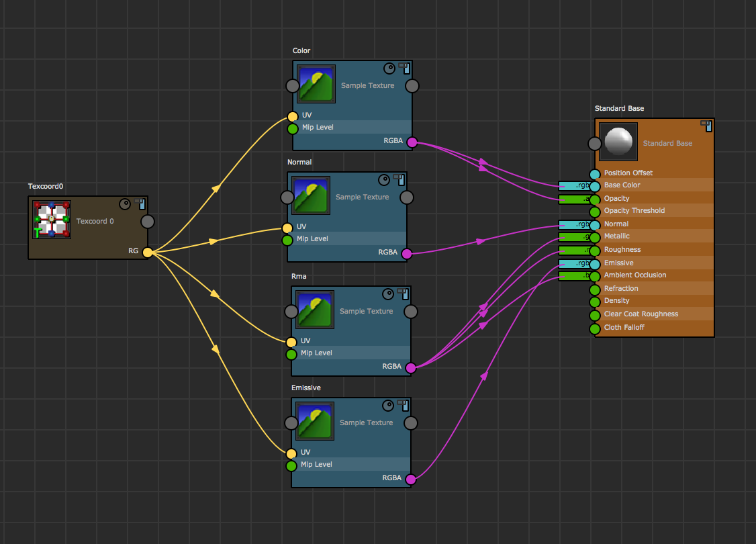This screenshot has width=756, height=544.
Task: Click the panel layout icon on the Color node
Action: [403, 68]
